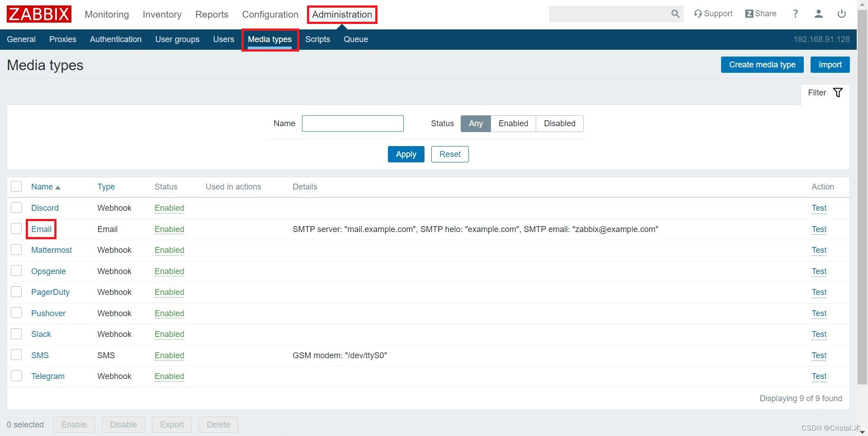This screenshot has width=868, height=436.
Task: Sort by Name column header
Action: coord(46,187)
